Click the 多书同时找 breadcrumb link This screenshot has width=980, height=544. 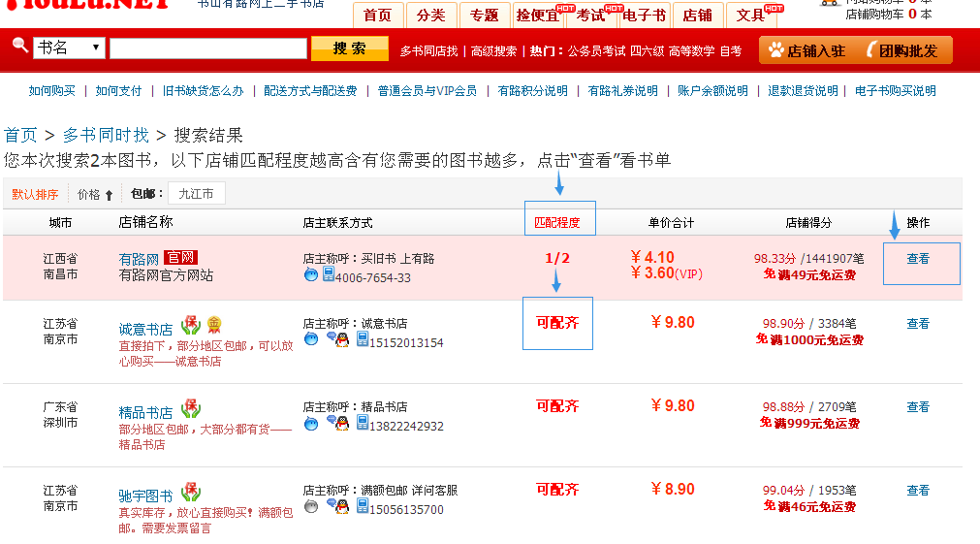pos(106,135)
